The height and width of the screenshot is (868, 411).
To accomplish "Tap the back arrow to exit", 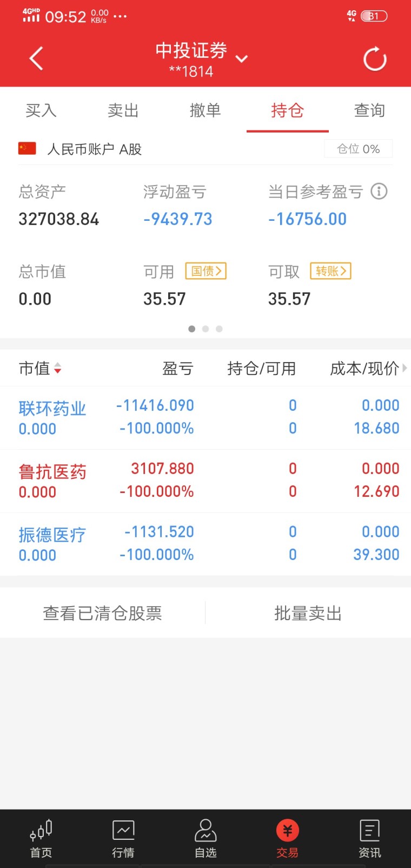I will click(36, 58).
